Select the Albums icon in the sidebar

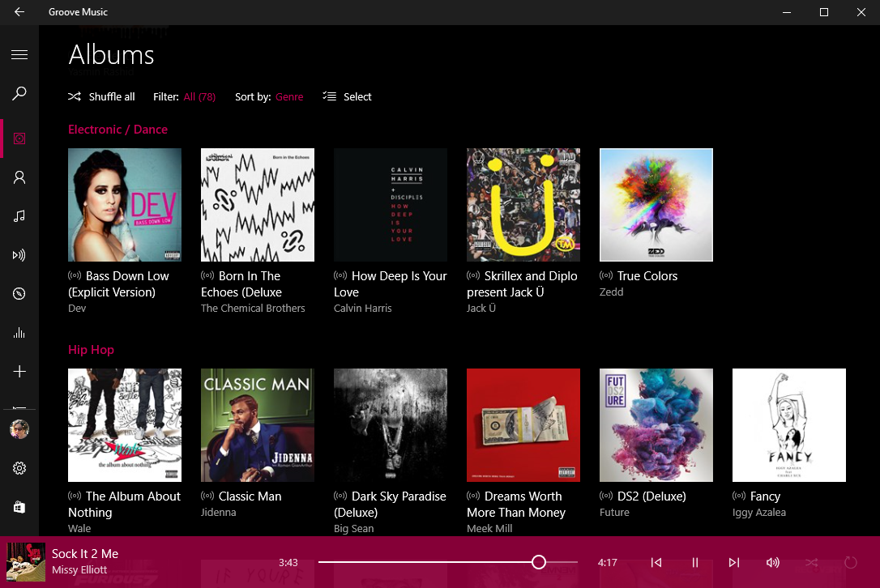[x=19, y=138]
